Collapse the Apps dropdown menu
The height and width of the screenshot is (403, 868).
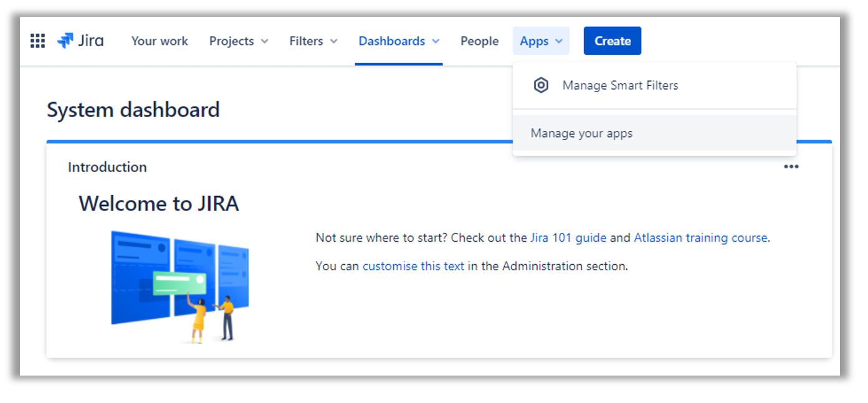541,41
